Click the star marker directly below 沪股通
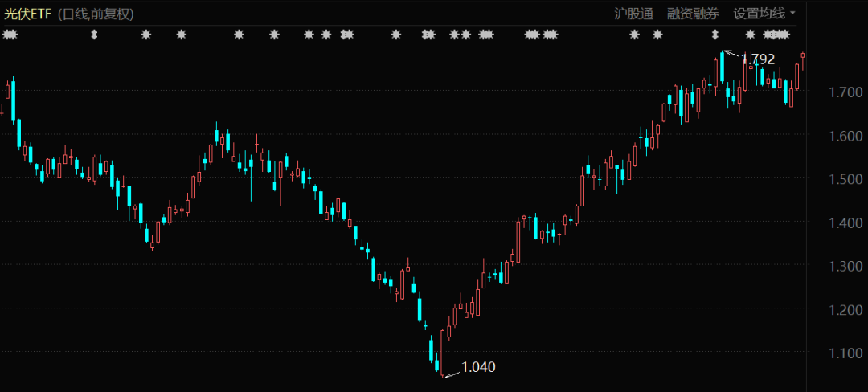The width and height of the screenshot is (868, 392). (x=634, y=35)
